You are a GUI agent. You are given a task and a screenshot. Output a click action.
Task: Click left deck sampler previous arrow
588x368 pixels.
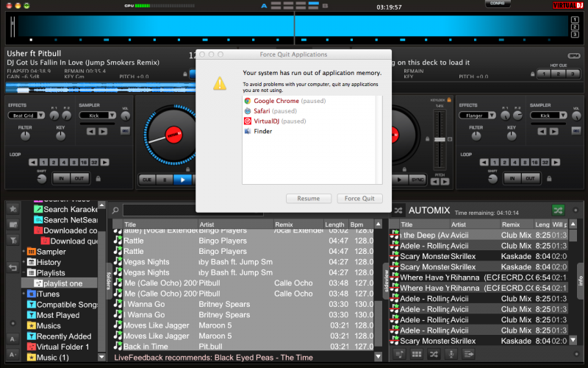(x=90, y=131)
